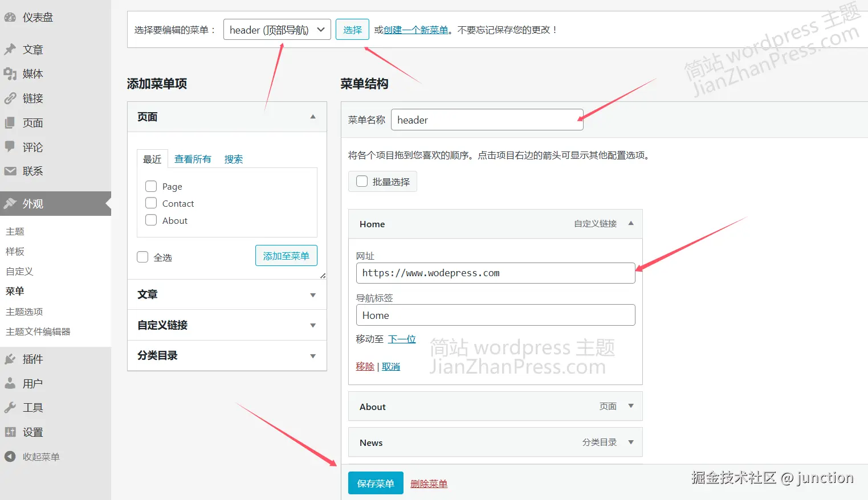The height and width of the screenshot is (500, 868).
Task: Click the 插件 sidebar menu label
Action: coord(33,359)
